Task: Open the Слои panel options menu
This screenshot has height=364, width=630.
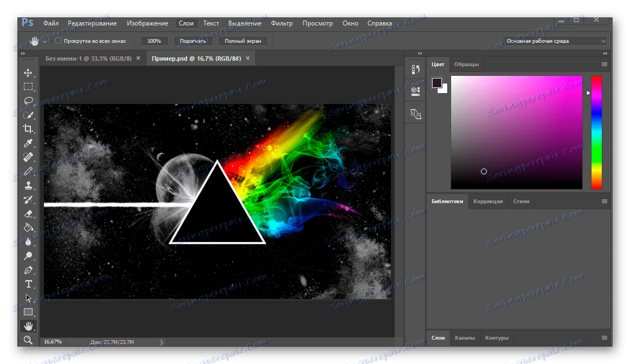Action: coord(605,337)
